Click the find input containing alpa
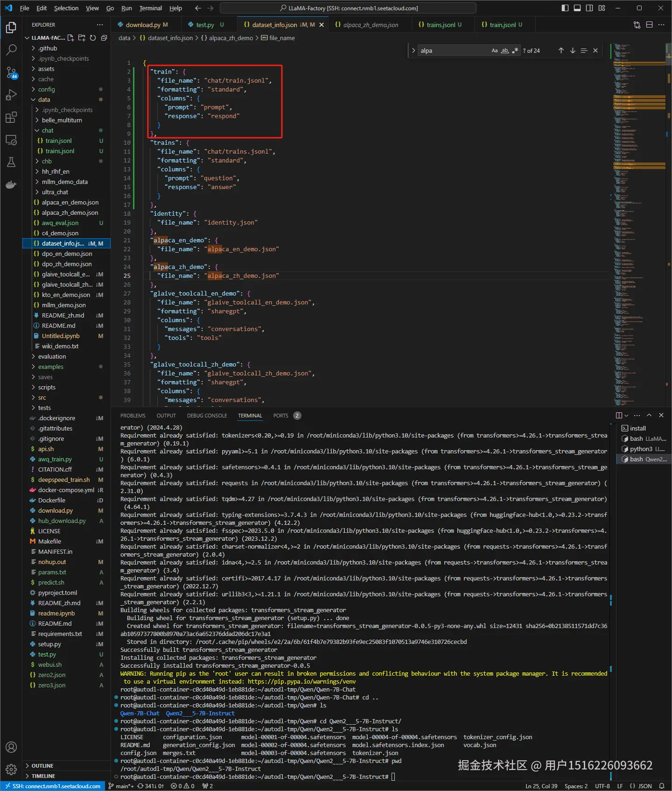672x791 pixels. coord(454,50)
